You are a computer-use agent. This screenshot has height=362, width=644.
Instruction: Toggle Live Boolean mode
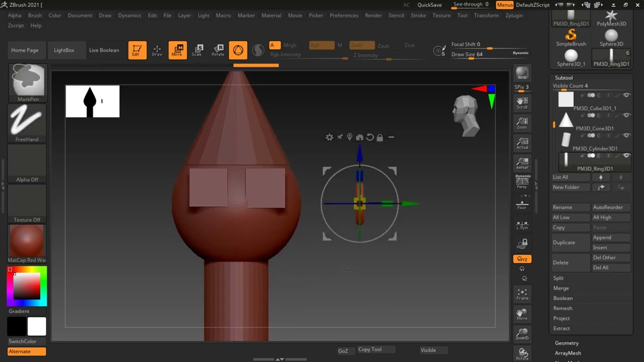point(104,50)
